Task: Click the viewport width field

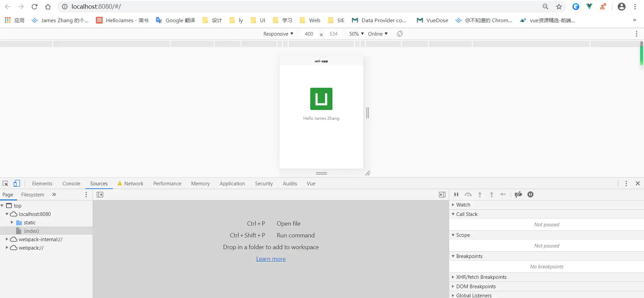Action: (x=309, y=34)
